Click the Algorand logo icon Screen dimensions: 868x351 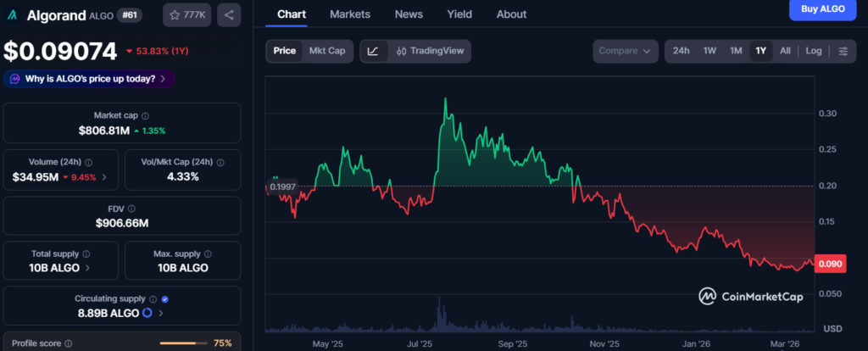click(11, 14)
